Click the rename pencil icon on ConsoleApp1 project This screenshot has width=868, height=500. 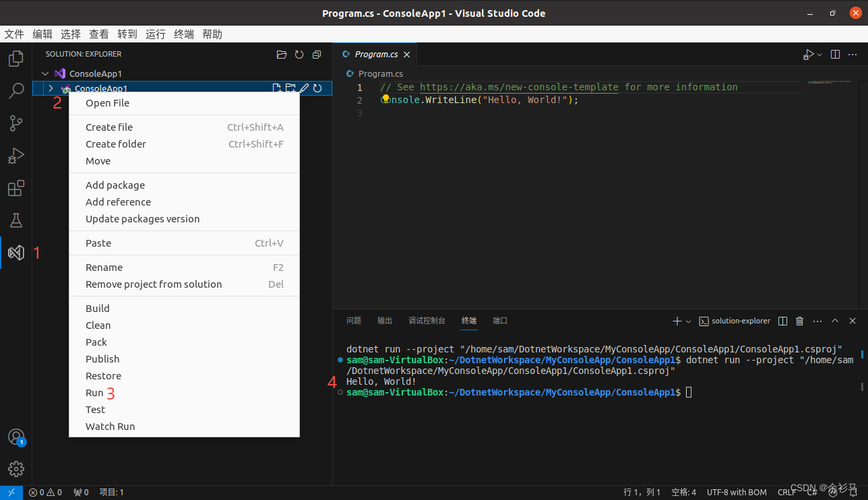(304, 88)
